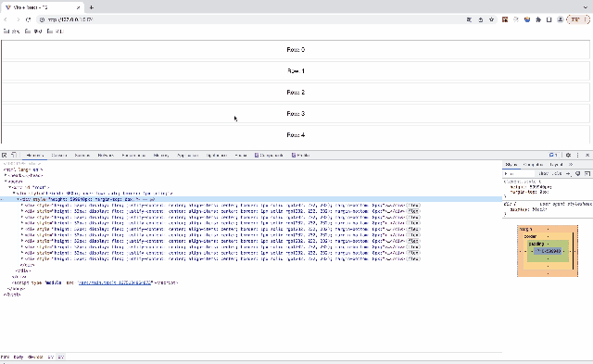Reload the current page
This screenshot has width=593, height=364.
coord(29,19)
